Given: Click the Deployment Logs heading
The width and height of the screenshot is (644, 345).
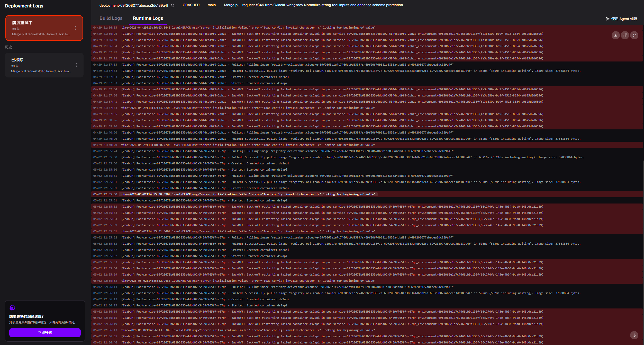Looking at the screenshot, I should (x=24, y=6).
